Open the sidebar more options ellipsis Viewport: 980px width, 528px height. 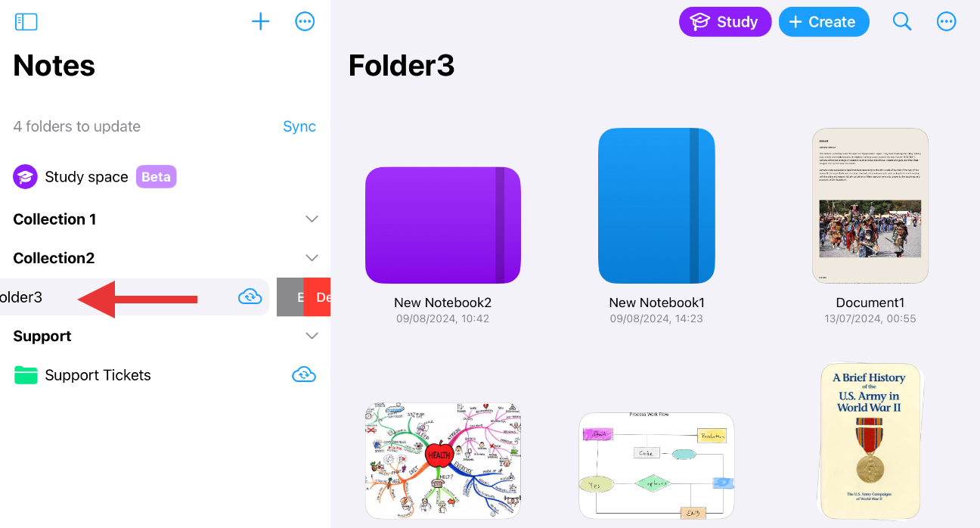(305, 21)
